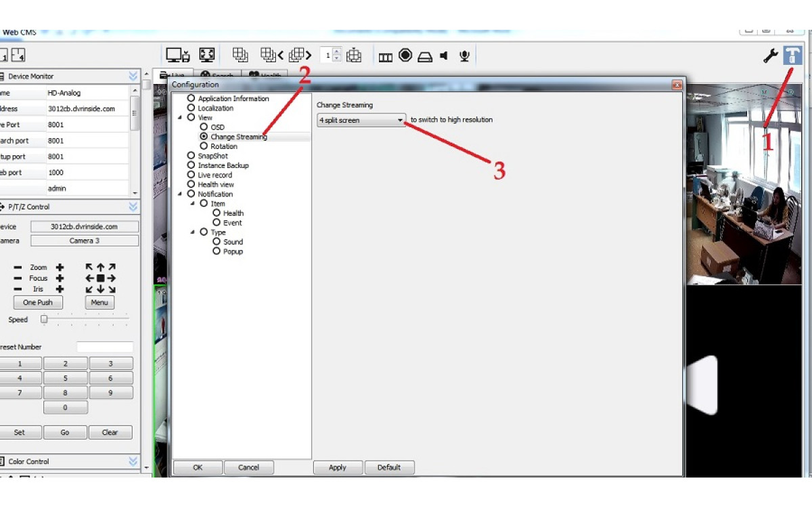This screenshot has width=812, height=508.
Task: Click the Preset Number input field
Action: point(105,347)
